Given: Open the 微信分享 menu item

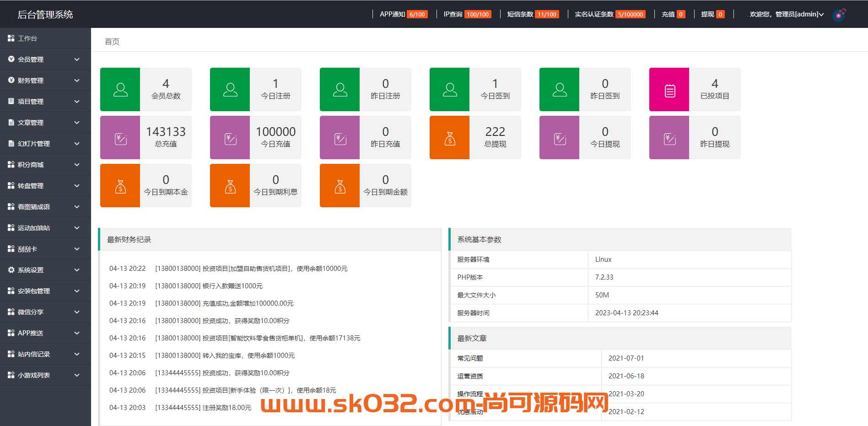Looking at the screenshot, I should tap(45, 312).
